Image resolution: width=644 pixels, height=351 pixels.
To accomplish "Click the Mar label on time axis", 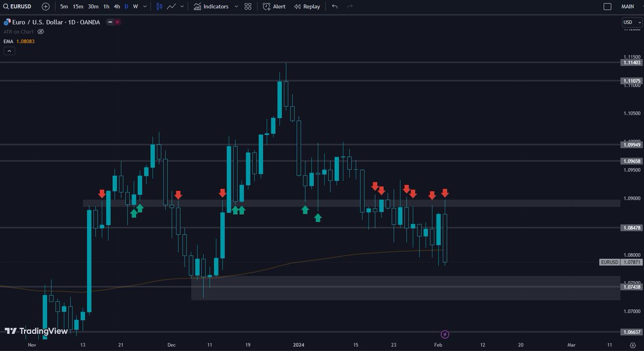I will 571,345.
